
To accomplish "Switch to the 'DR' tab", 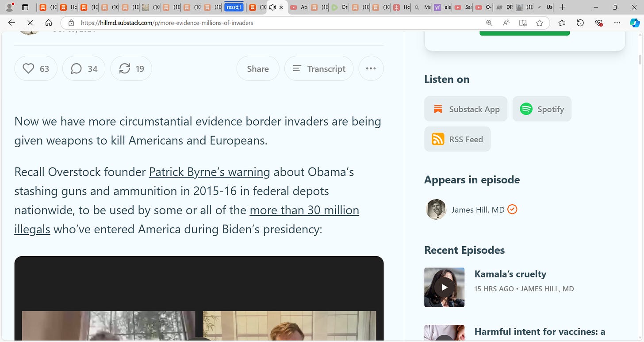I will pyautogui.click(x=504, y=7).
